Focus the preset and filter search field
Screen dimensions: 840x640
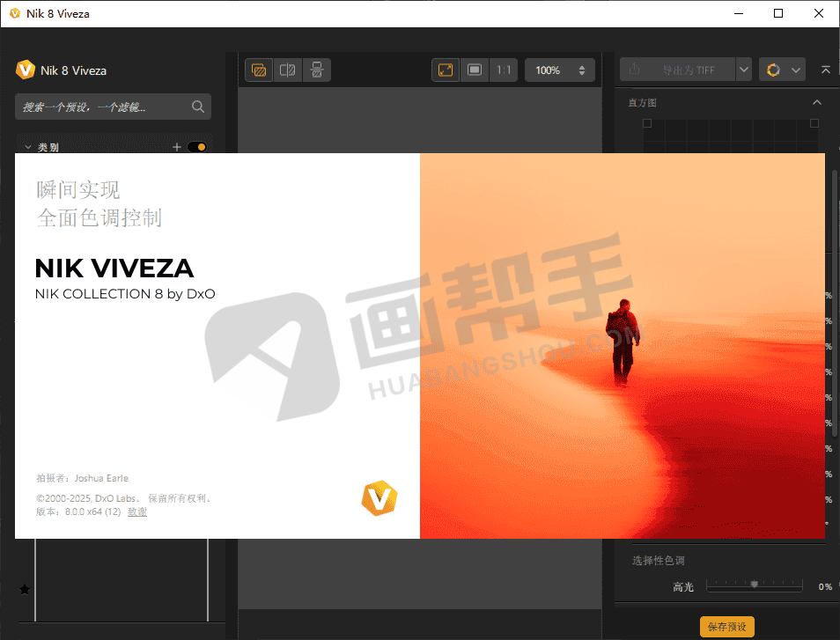click(x=113, y=107)
